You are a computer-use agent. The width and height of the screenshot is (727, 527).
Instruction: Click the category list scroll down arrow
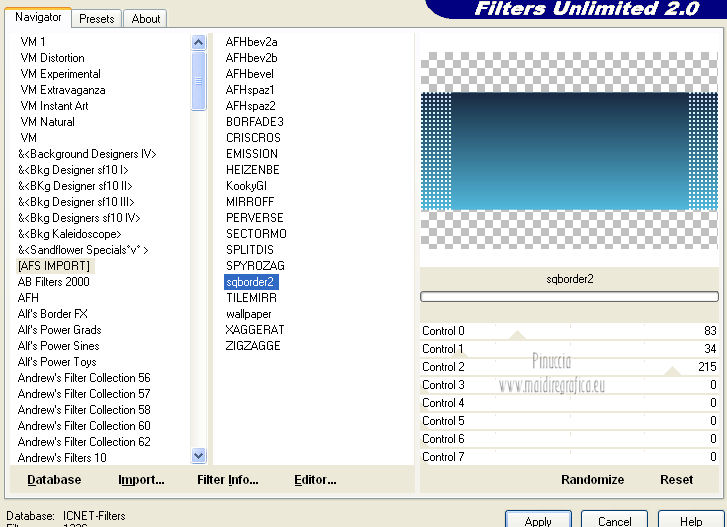[x=198, y=456]
